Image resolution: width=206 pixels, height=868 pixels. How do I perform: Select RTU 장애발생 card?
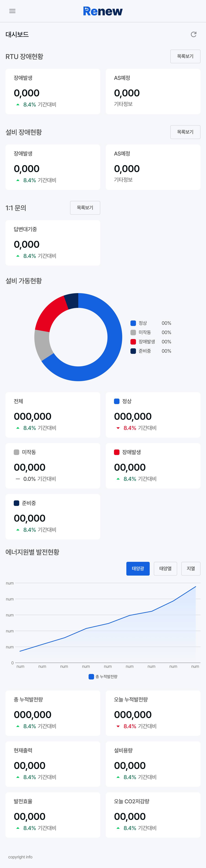[53, 92]
